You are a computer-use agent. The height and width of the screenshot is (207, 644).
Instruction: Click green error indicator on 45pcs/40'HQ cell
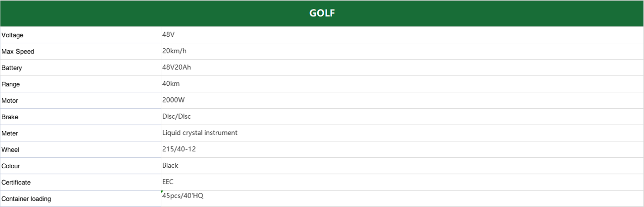(x=162, y=192)
